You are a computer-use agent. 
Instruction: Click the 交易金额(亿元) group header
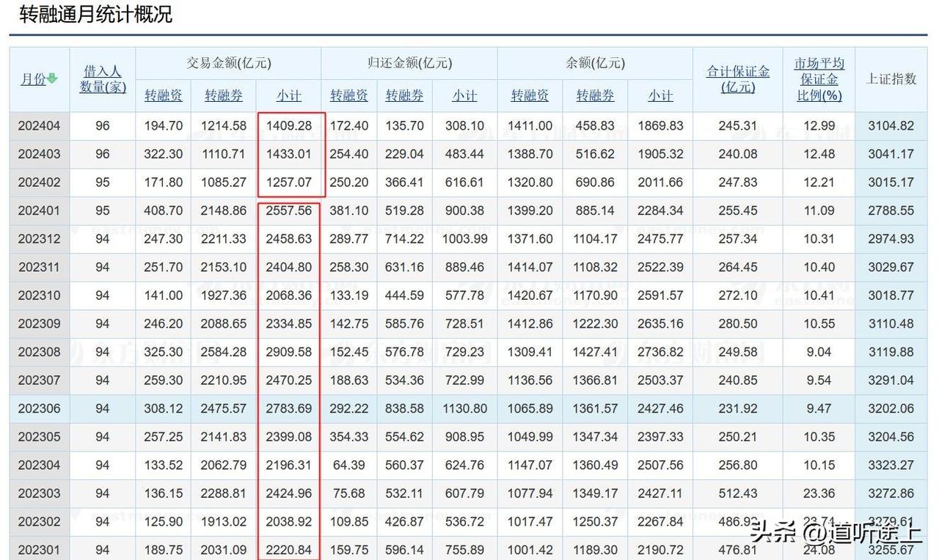228,63
